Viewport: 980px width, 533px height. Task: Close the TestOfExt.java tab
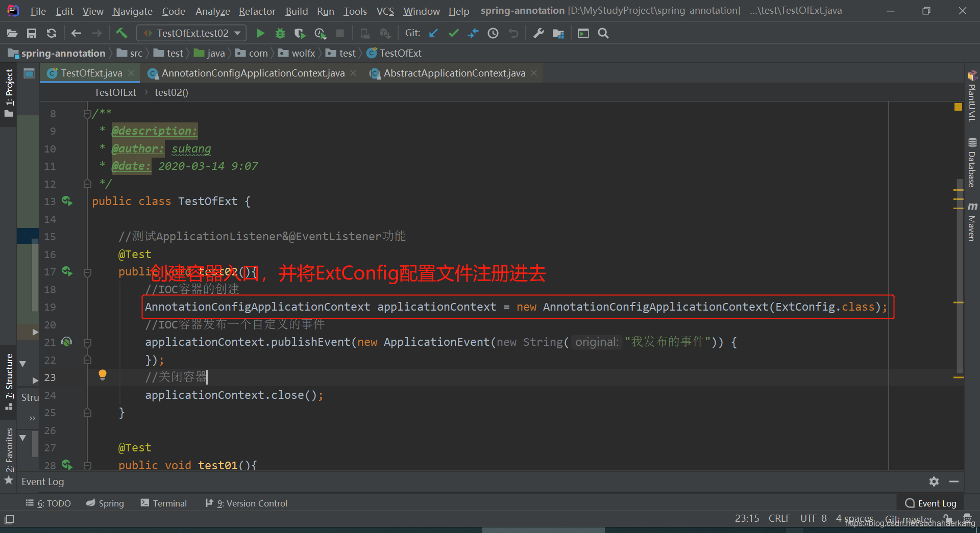(131, 73)
